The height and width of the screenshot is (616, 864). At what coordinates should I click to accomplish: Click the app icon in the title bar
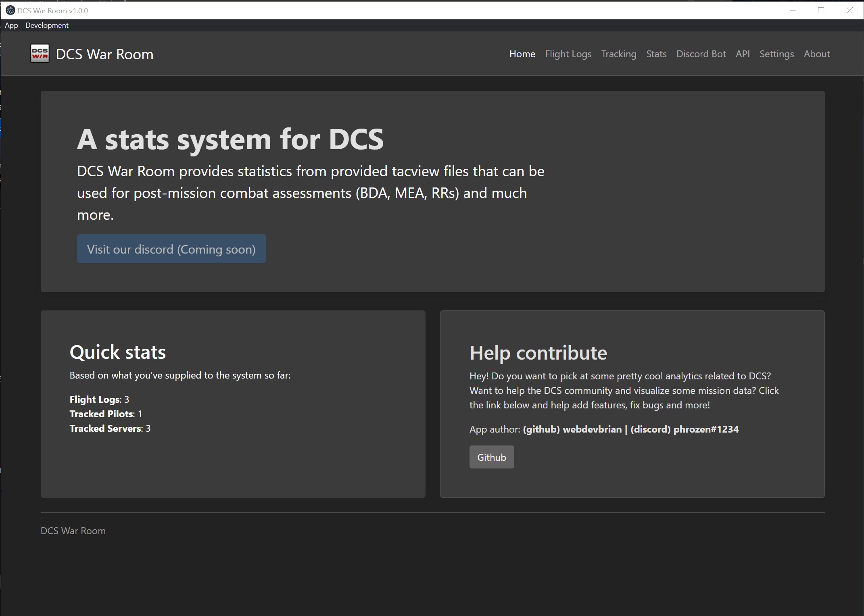click(10, 10)
